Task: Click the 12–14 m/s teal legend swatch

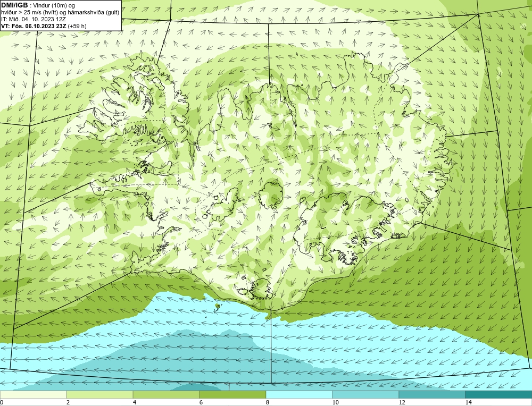Action: pos(432,394)
